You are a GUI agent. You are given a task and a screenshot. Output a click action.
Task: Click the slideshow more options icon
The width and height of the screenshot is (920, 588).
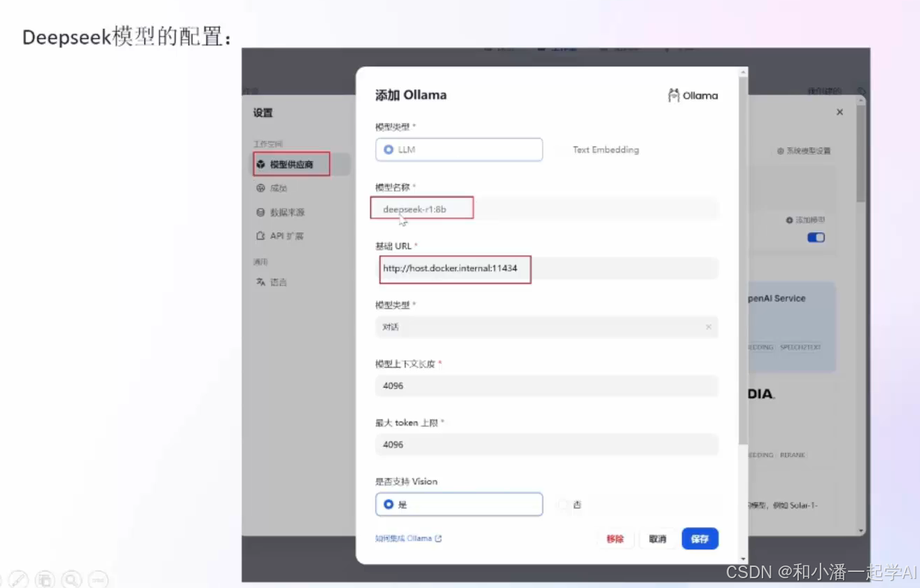(99, 579)
